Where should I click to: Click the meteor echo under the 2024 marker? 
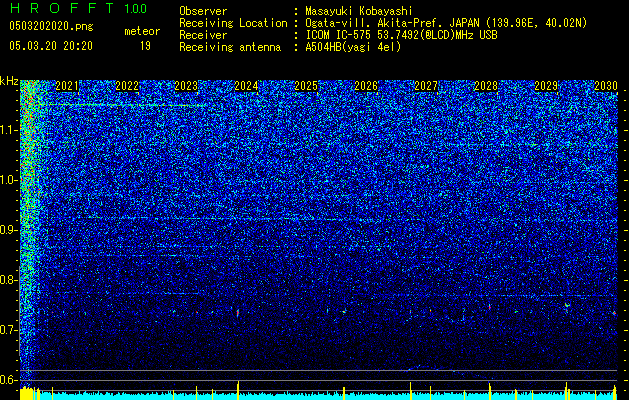click(237, 312)
